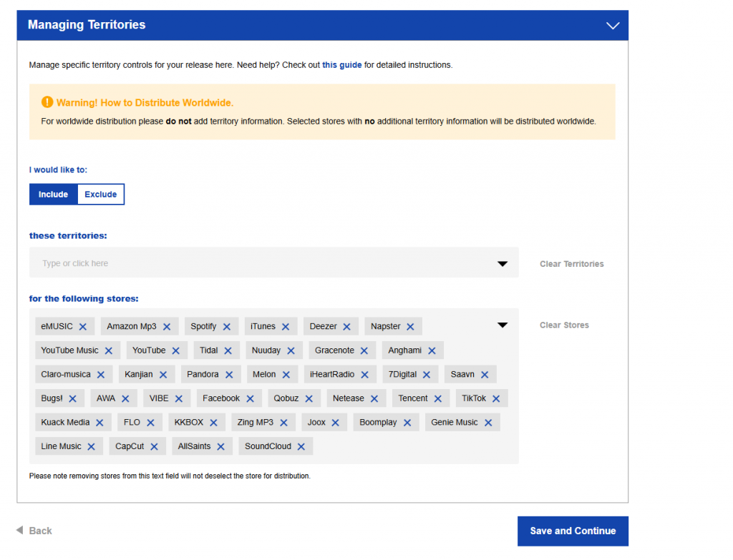
Task: Remove the Spotify store tag
Action: click(x=226, y=327)
